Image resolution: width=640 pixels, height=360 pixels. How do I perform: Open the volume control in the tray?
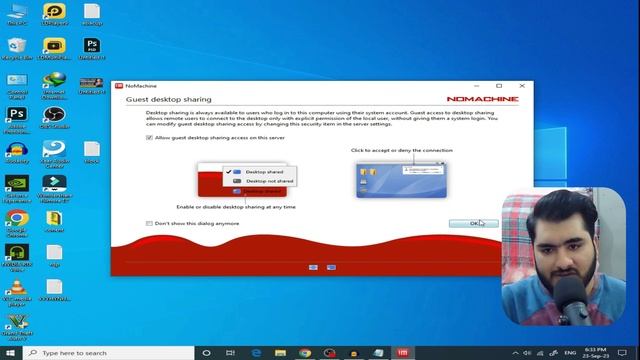click(527, 353)
